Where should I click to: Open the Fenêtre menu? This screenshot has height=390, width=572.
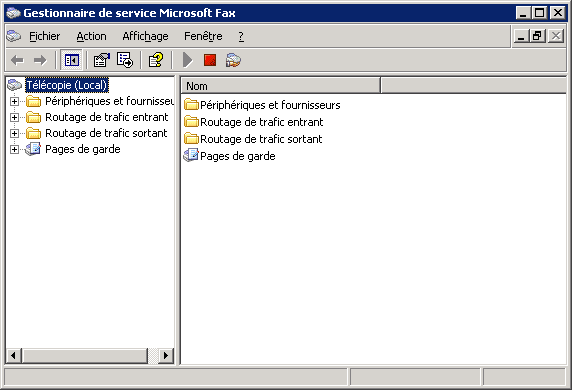pyautogui.click(x=203, y=36)
